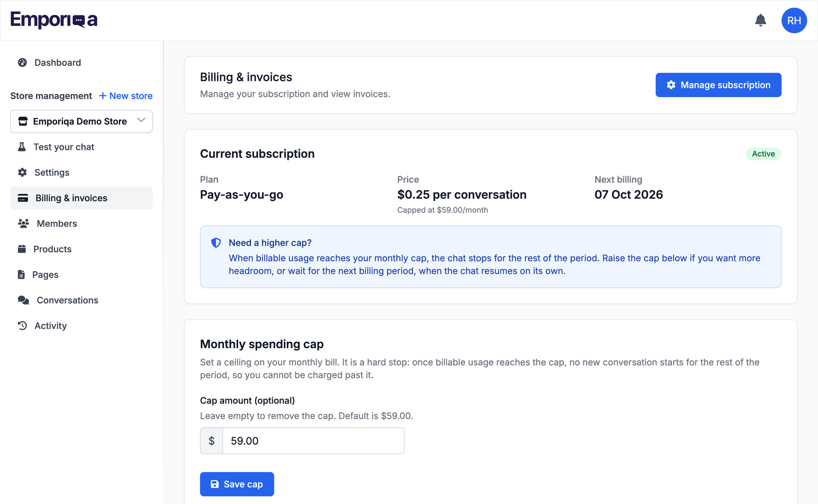
Task: Open Dashboard from the sidebar
Action: 81,63
